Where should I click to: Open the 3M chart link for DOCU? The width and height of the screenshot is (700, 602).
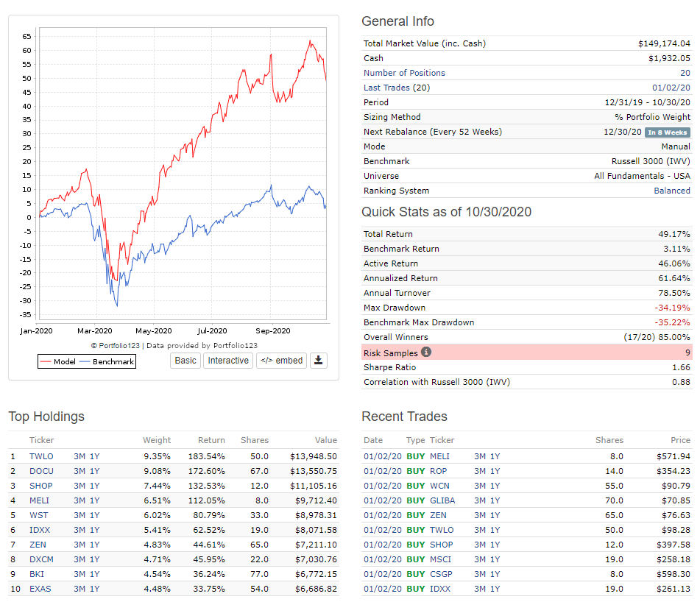79,471
